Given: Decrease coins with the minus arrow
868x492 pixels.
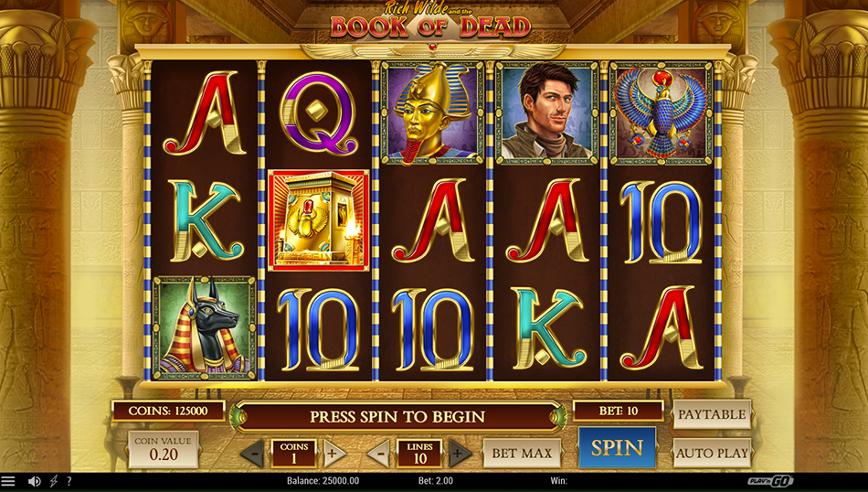Looking at the screenshot, I should pyautogui.click(x=253, y=454).
